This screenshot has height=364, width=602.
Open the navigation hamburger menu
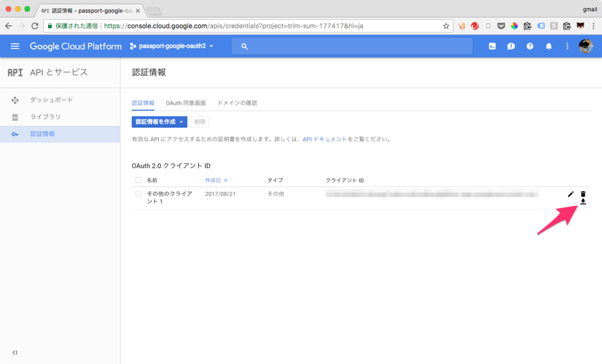(15, 46)
